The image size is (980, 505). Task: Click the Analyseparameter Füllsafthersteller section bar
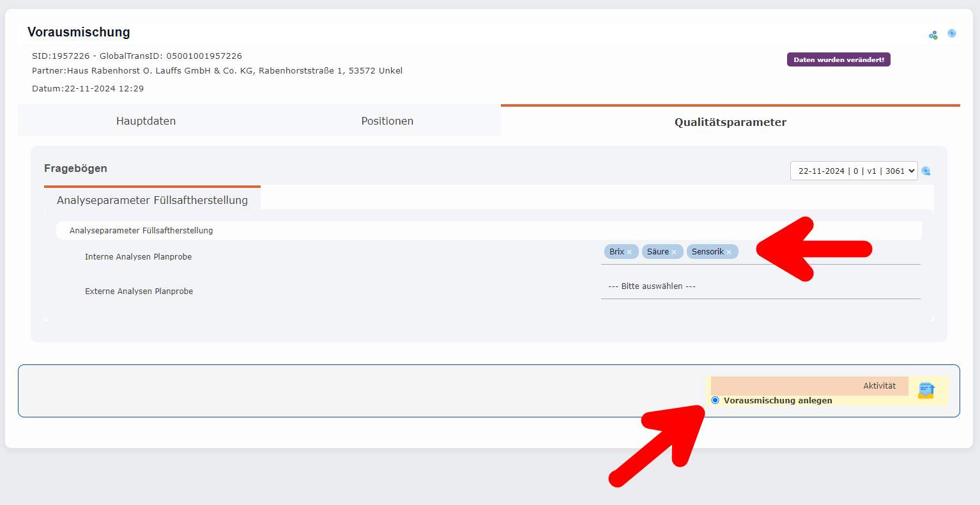(142, 230)
